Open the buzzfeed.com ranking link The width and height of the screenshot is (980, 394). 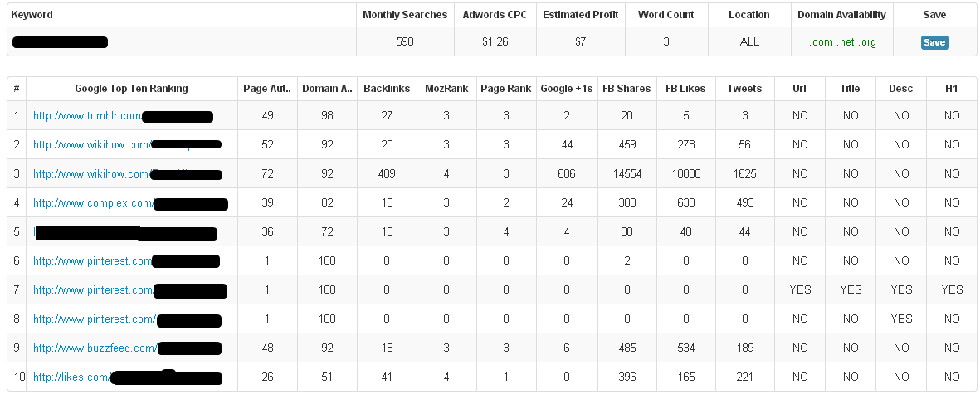tap(127, 348)
